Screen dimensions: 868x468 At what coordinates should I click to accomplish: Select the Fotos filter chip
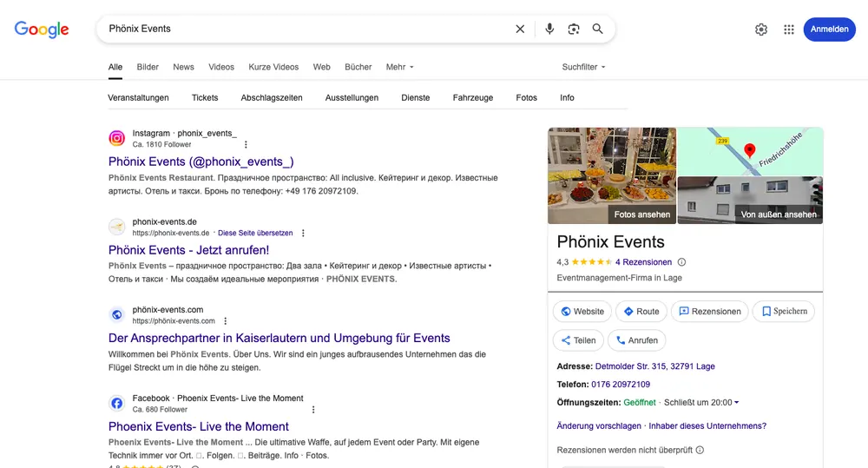[x=527, y=97]
